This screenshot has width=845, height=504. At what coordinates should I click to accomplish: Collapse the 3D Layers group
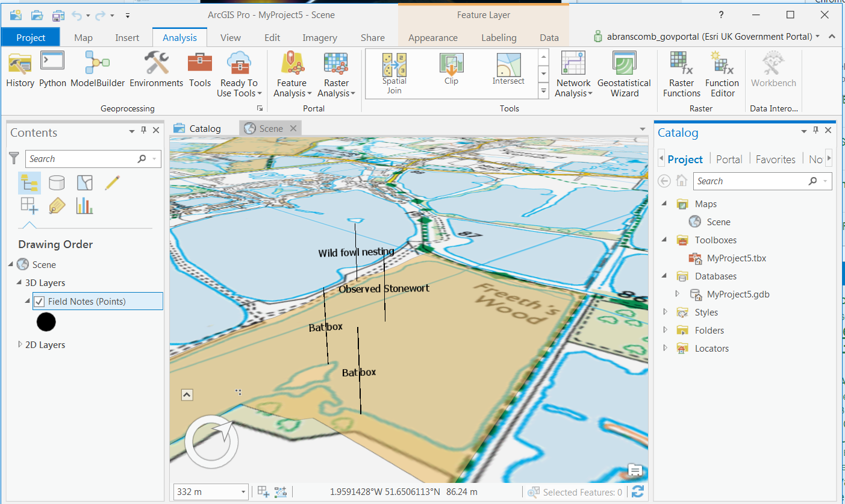(x=20, y=283)
